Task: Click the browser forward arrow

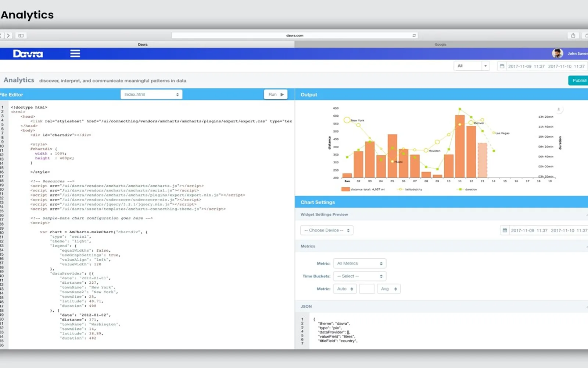Action: click(x=8, y=36)
